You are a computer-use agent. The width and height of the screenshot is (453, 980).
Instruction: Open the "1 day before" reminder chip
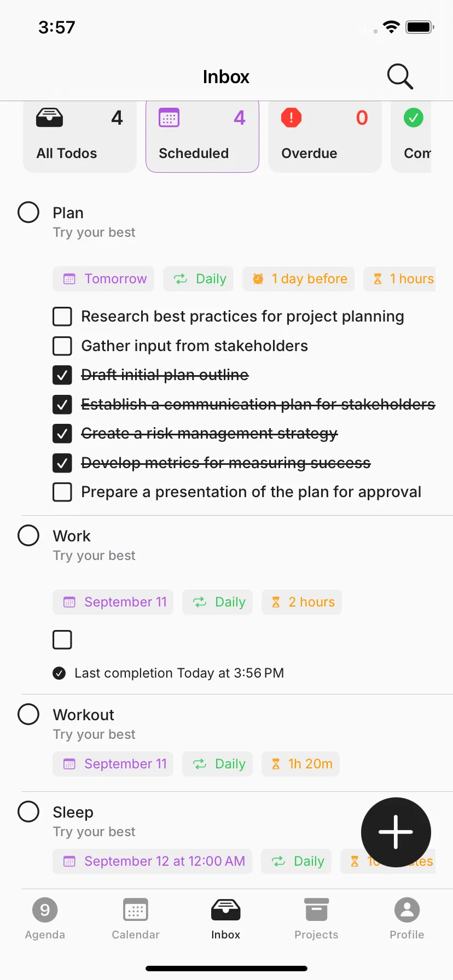pyautogui.click(x=299, y=279)
